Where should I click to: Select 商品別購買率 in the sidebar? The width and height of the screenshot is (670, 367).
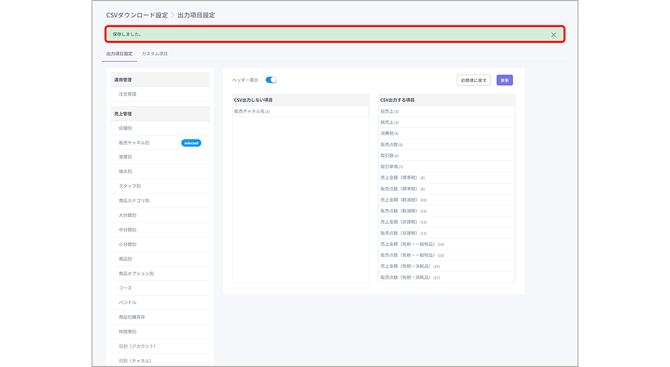[160, 317]
